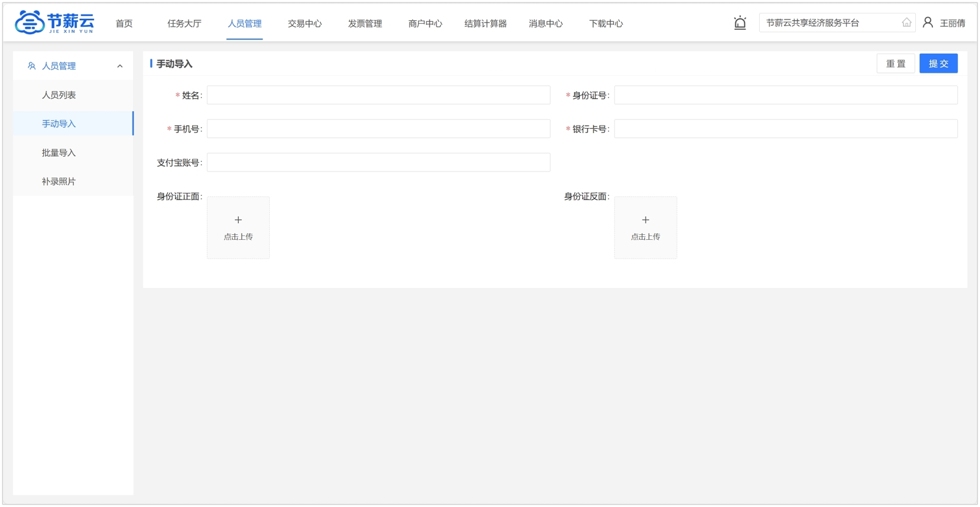Viewport: 980px width, 507px height.
Task: Click the 节薪云 logo
Action: click(54, 23)
